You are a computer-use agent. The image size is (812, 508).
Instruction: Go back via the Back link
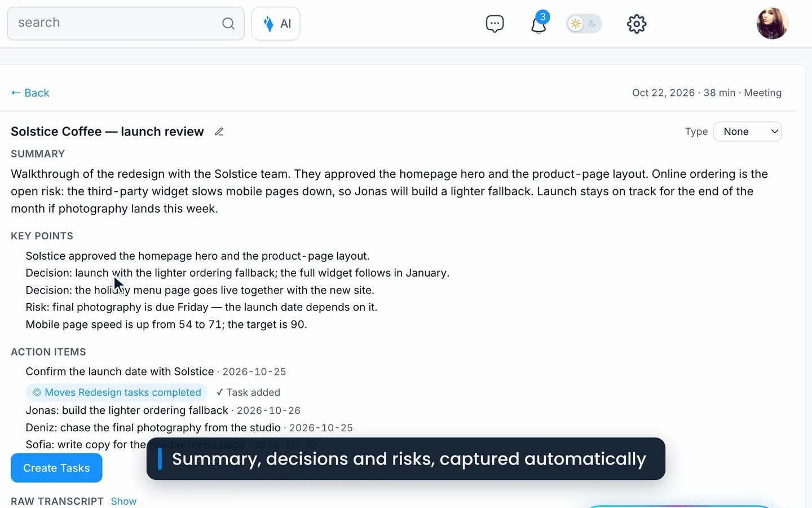tap(30, 93)
